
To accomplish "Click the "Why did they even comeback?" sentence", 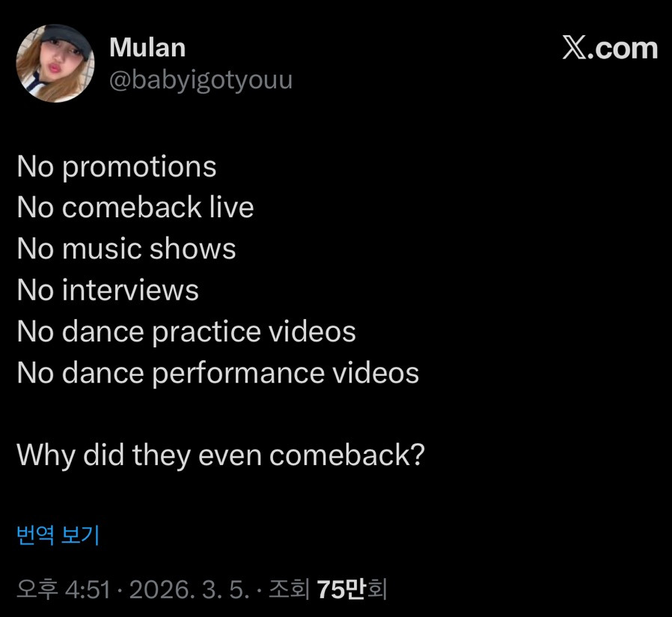I will point(221,455).
